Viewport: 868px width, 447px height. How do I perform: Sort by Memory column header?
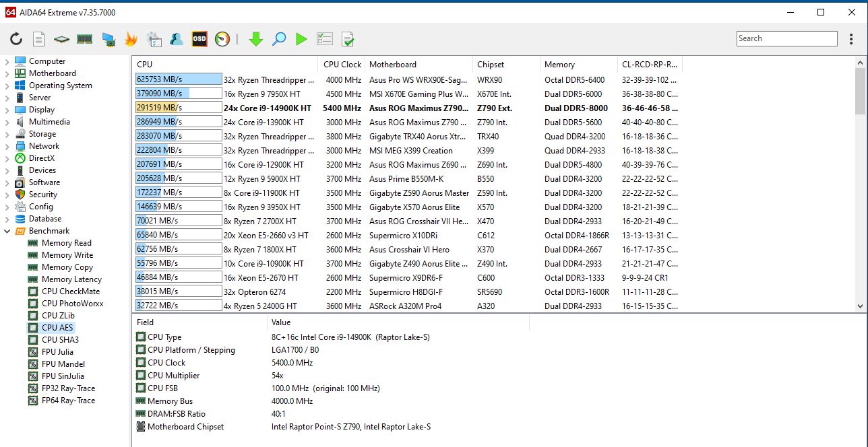tap(578, 64)
